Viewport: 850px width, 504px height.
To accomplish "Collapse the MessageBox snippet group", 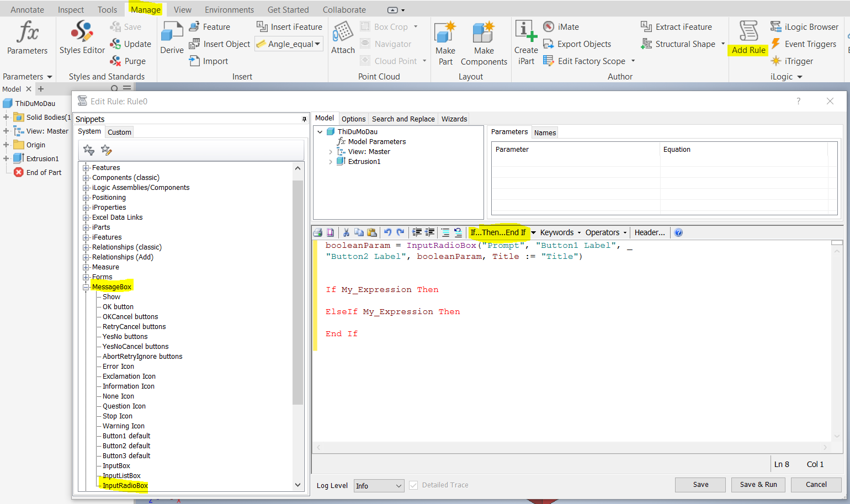I will 86,287.
